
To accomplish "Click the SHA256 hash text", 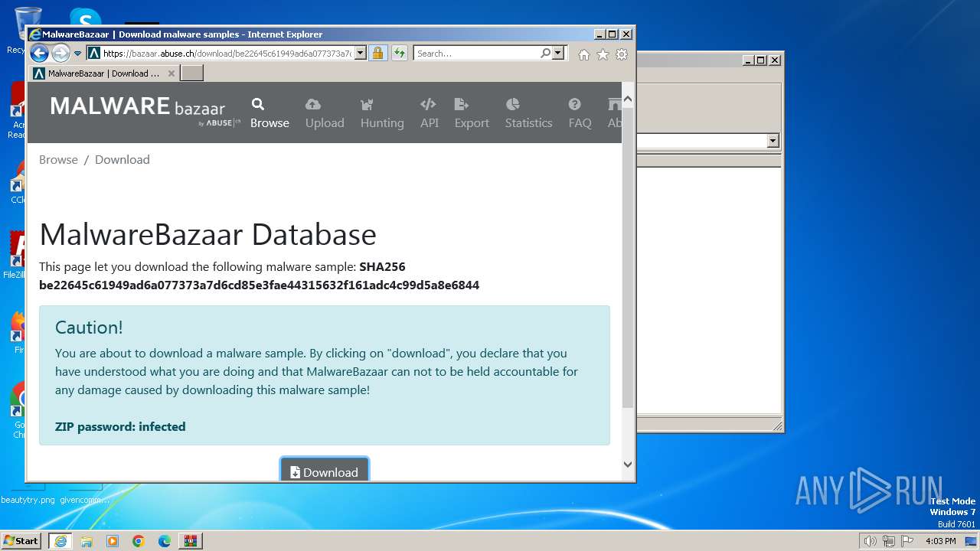I will [259, 285].
